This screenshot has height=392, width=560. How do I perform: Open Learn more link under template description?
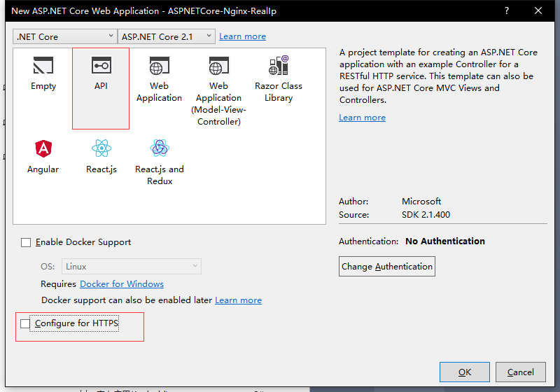362,118
